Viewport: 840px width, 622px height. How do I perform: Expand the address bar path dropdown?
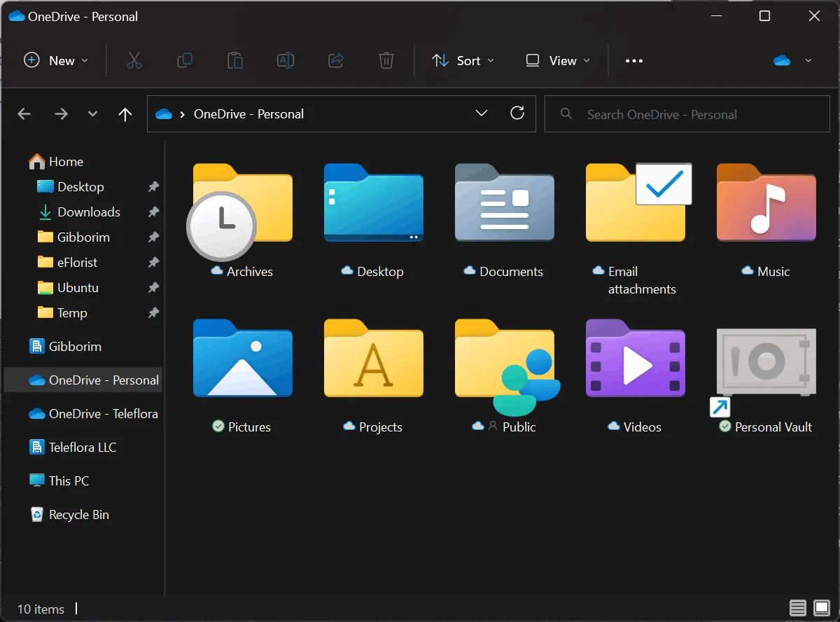pyautogui.click(x=481, y=113)
